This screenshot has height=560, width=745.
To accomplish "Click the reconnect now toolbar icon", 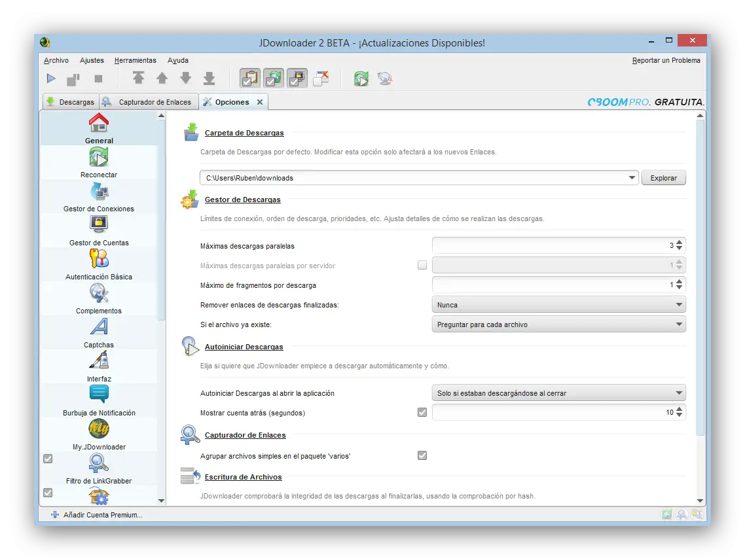I will (x=361, y=79).
